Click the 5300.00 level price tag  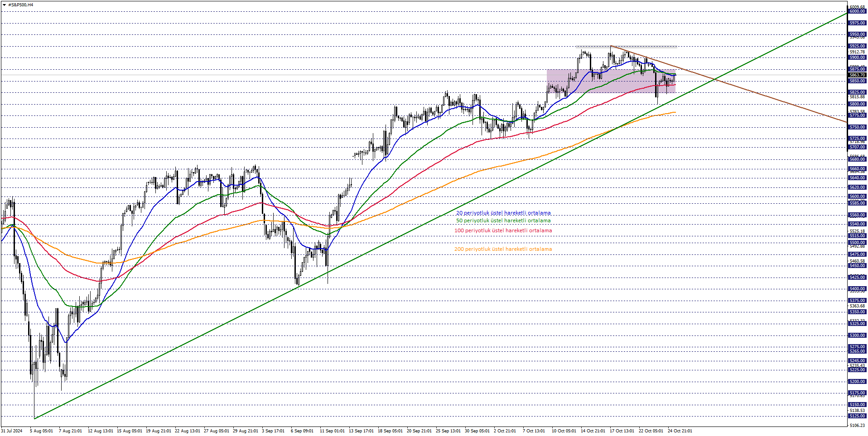[857, 335]
